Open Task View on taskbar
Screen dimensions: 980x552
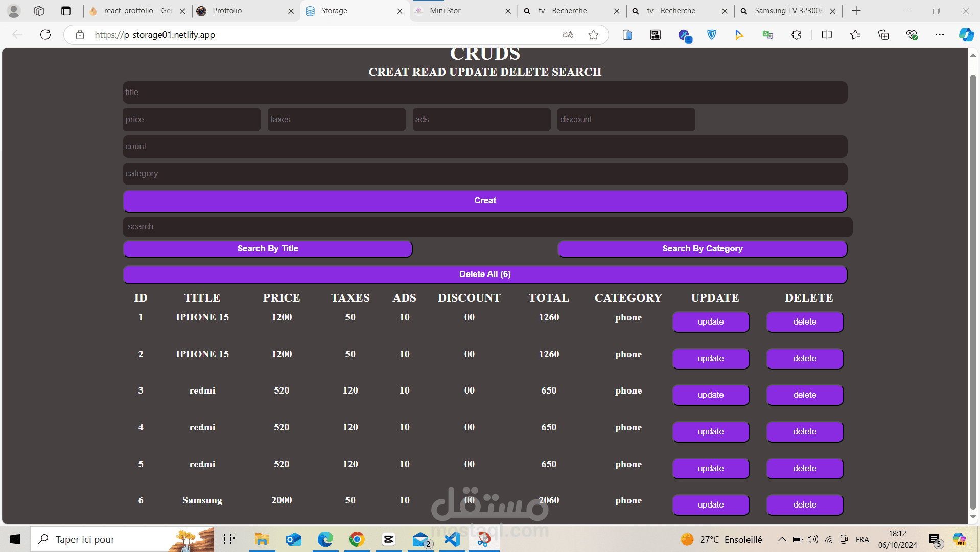click(229, 539)
